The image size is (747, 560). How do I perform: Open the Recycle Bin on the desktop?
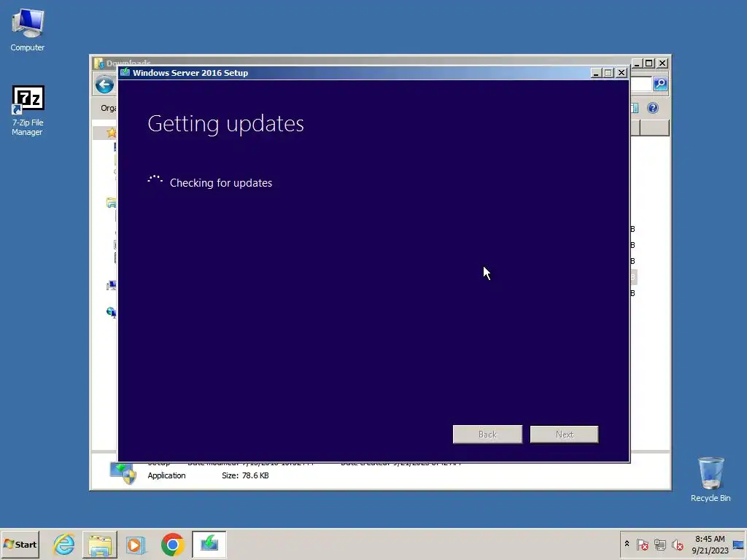click(x=711, y=479)
